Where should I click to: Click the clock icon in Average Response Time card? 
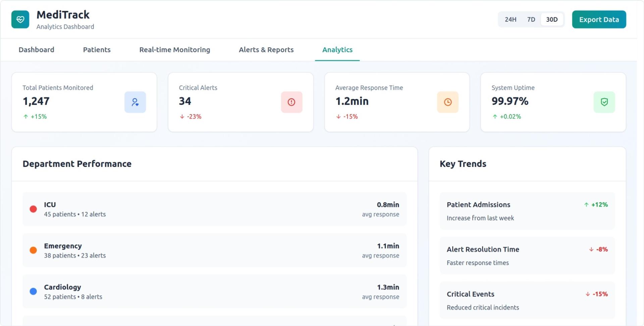(448, 102)
